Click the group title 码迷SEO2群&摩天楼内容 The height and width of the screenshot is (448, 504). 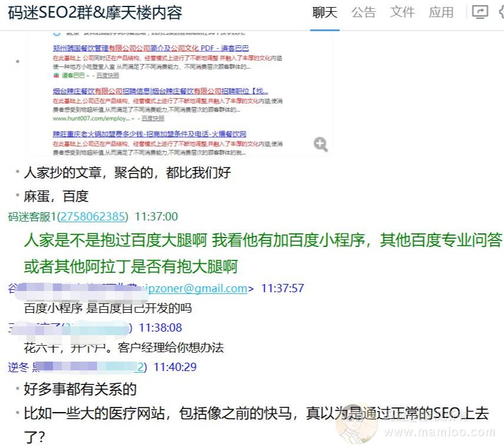pos(95,12)
